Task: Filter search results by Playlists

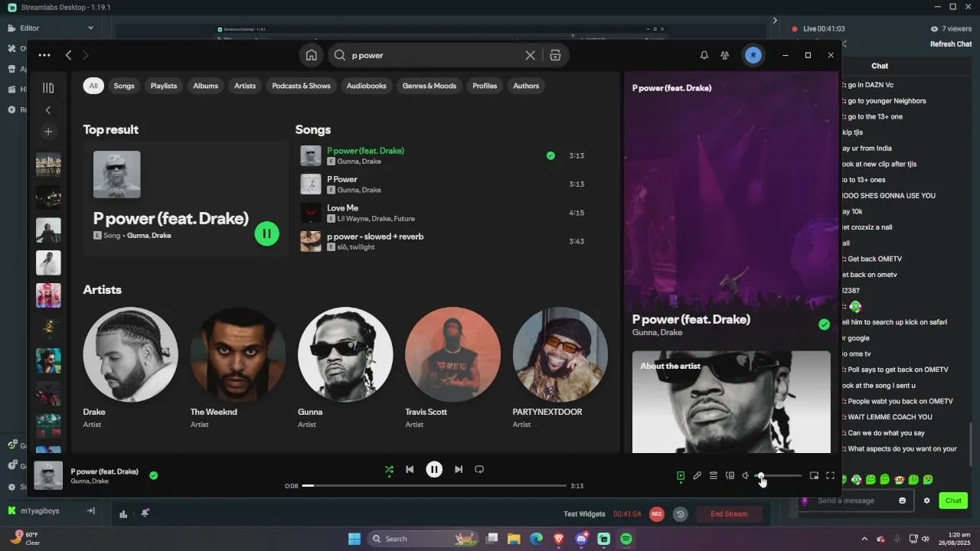Action: click(x=164, y=86)
